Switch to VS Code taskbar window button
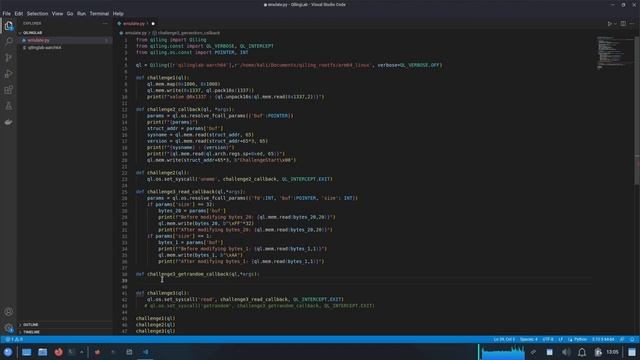The height and width of the screenshot is (360, 640). coord(146,352)
